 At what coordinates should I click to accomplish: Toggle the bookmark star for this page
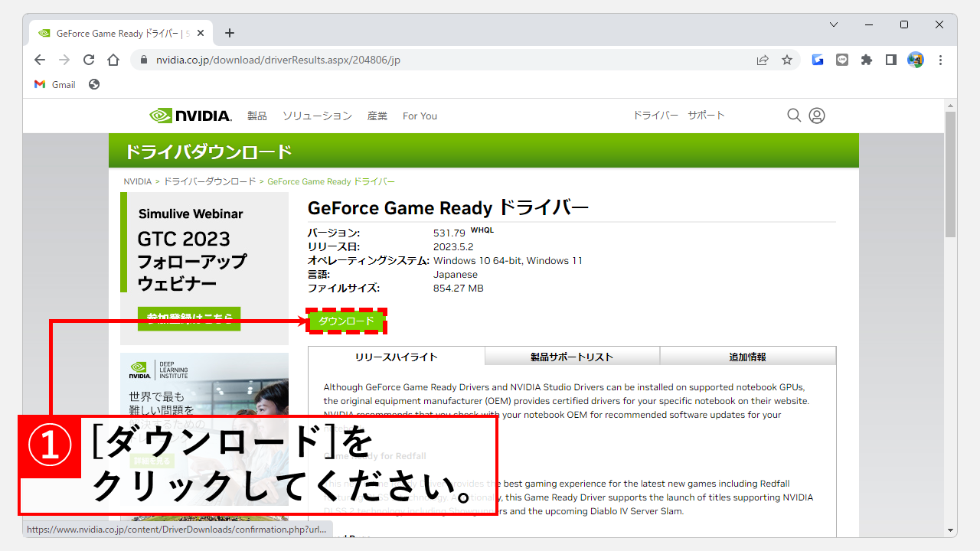click(787, 59)
